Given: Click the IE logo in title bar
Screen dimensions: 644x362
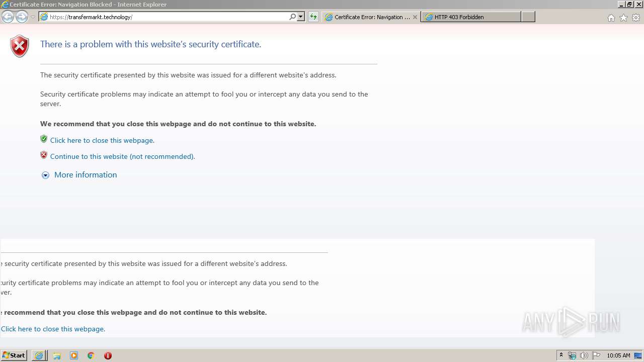Looking at the screenshot, I should 5,5.
